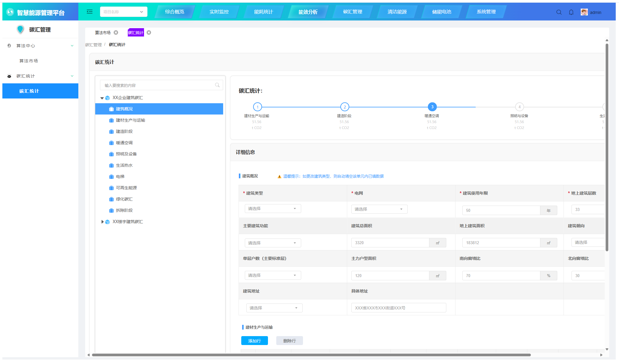This screenshot has width=619, height=364.
Task: Click the briefcase icon beside 暖通空调
Action: click(x=111, y=143)
